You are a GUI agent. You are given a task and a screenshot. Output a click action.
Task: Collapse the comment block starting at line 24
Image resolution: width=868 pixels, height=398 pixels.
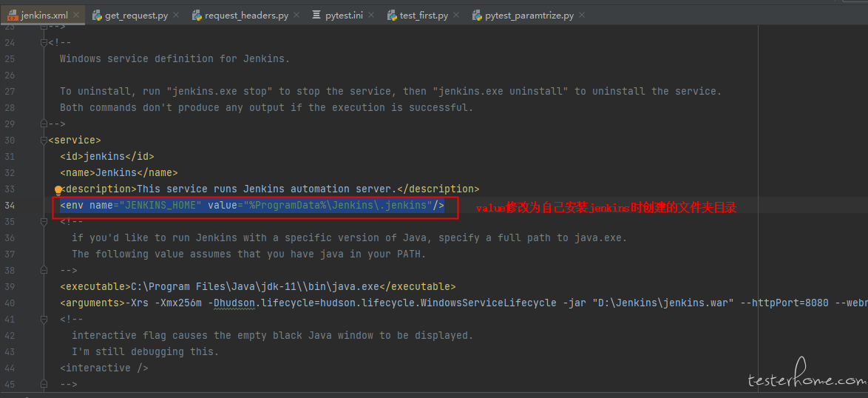pos(44,43)
